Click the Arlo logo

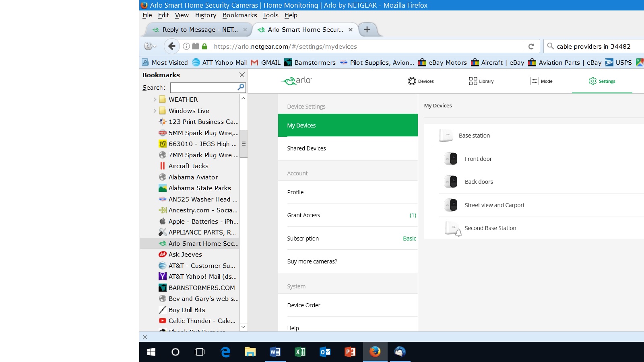click(x=296, y=81)
